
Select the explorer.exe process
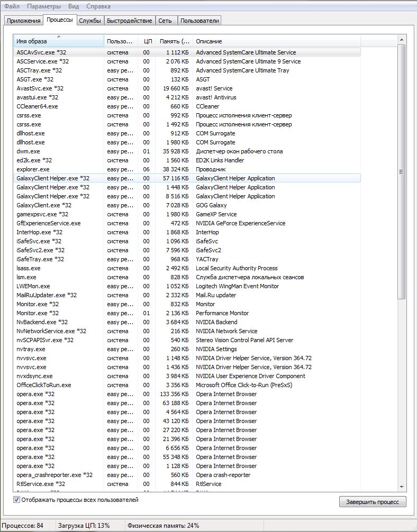point(187,169)
